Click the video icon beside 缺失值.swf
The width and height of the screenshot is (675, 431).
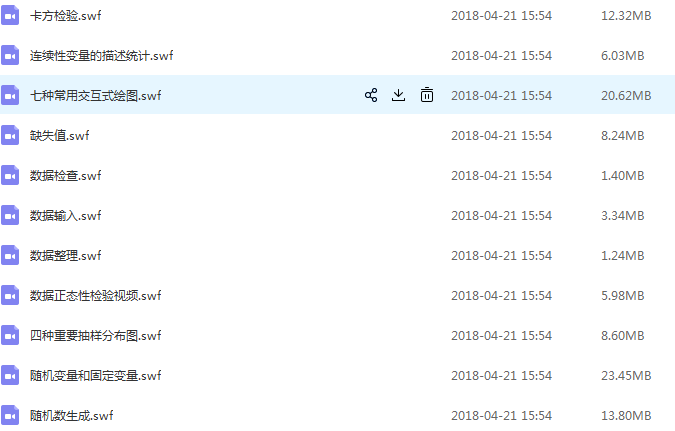tap(10, 136)
